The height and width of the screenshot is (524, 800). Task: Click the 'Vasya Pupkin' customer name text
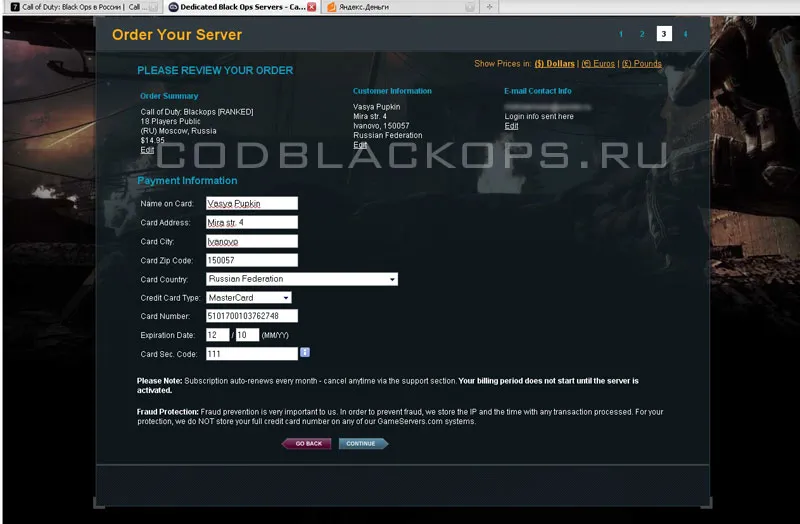(377, 107)
